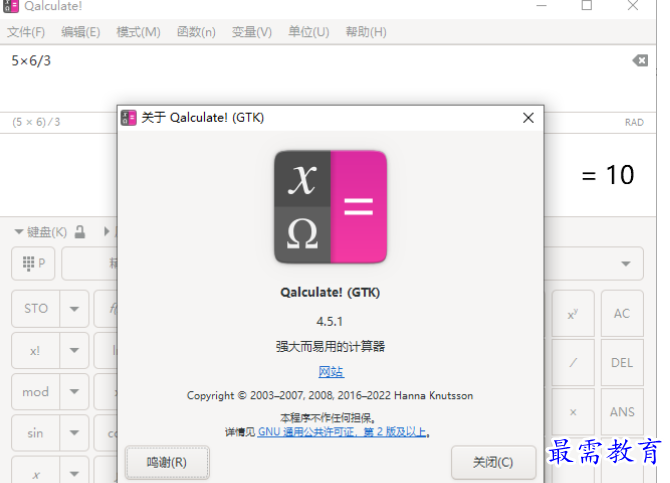
Task: Open the dropdown arrow beside sin
Action: pos(74,433)
